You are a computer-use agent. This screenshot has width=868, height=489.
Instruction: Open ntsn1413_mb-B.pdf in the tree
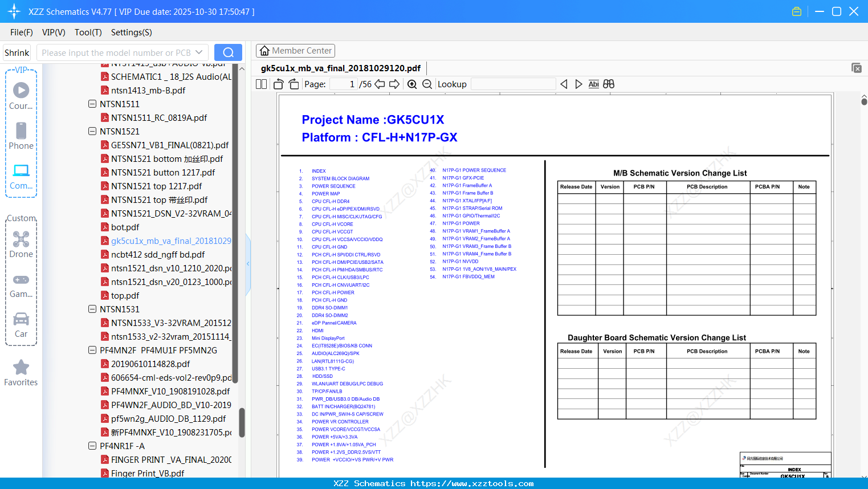point(148,90)
